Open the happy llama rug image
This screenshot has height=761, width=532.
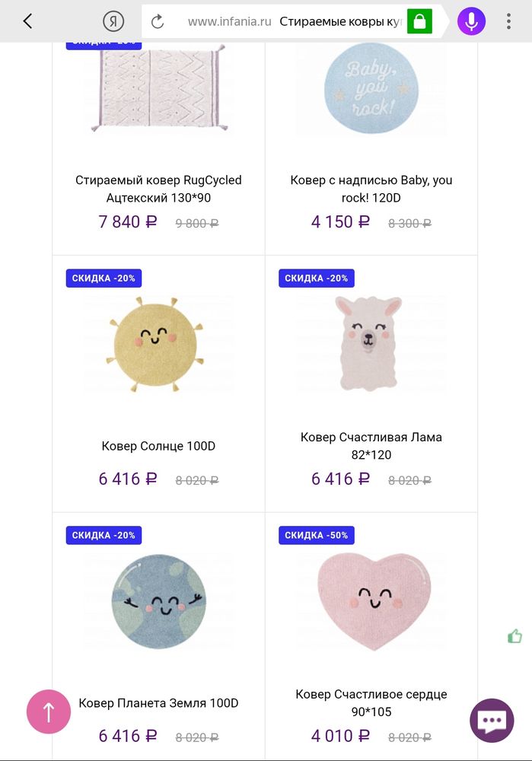click(x=371, y=344)
